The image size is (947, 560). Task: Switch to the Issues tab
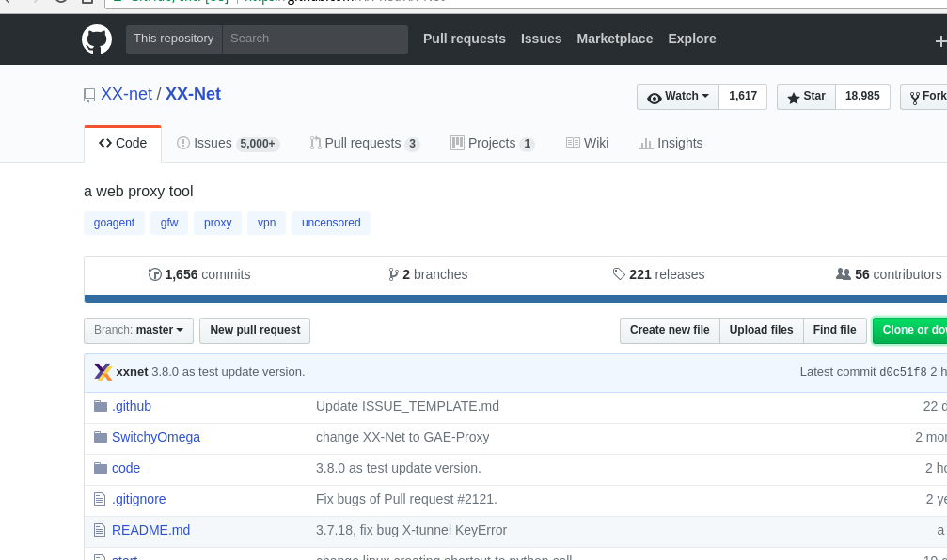click(x=228, y=144)
